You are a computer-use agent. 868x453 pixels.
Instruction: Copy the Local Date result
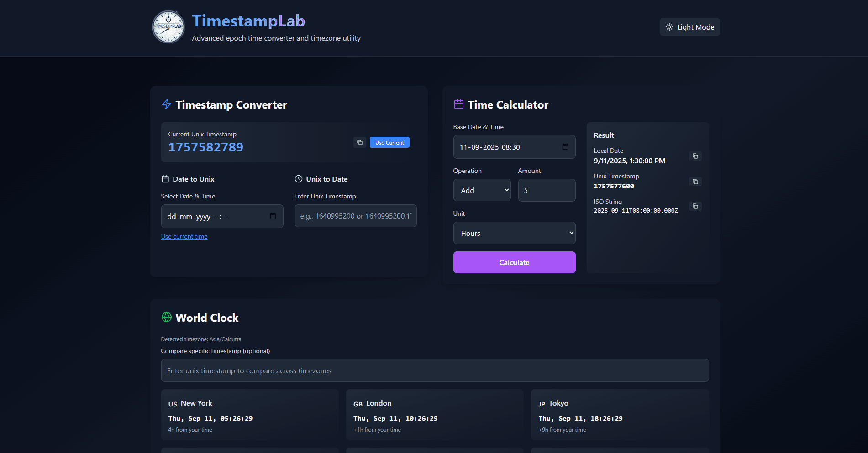(695, 156)
